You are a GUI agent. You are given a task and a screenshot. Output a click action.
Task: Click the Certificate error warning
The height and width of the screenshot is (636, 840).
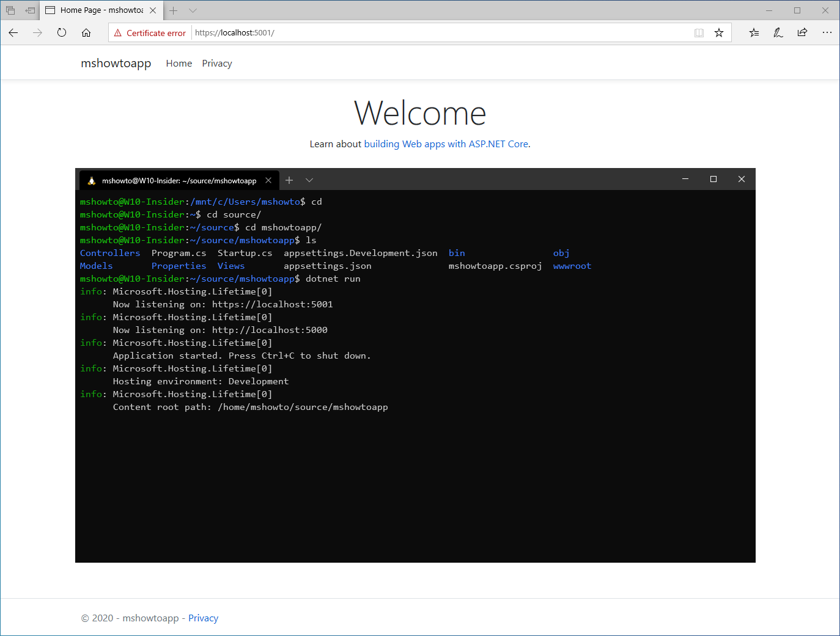pos(150,33)
